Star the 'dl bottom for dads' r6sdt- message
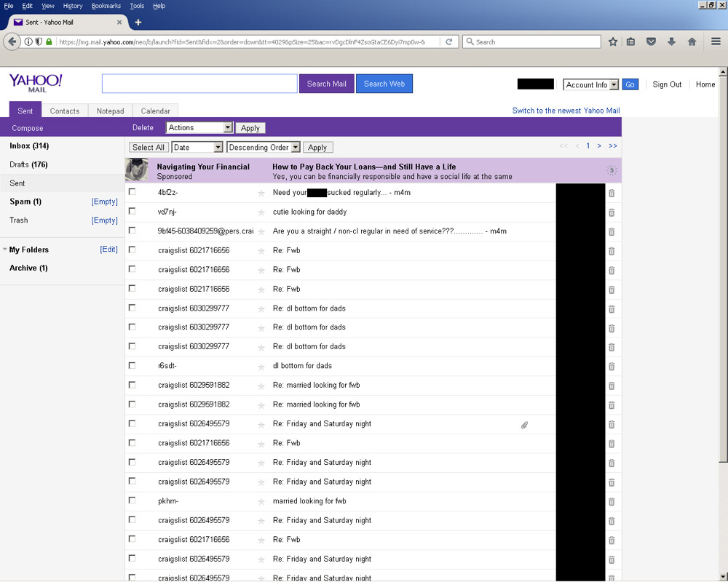This screenshot has width=728, height=582. [261, 367]
